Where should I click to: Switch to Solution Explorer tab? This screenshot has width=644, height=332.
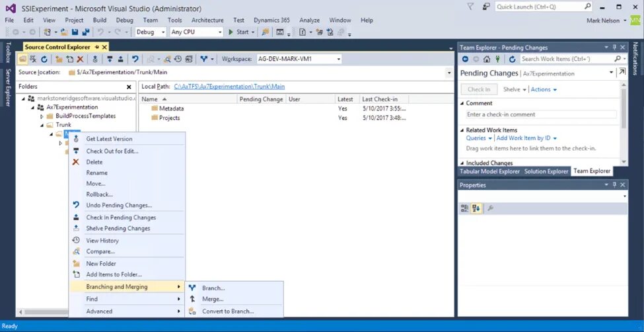546,171
